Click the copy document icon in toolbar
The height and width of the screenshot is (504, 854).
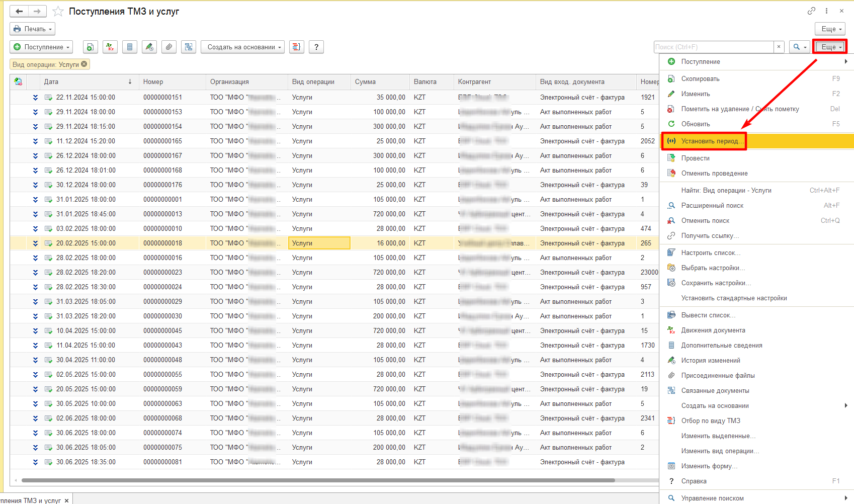click(90, 47)
